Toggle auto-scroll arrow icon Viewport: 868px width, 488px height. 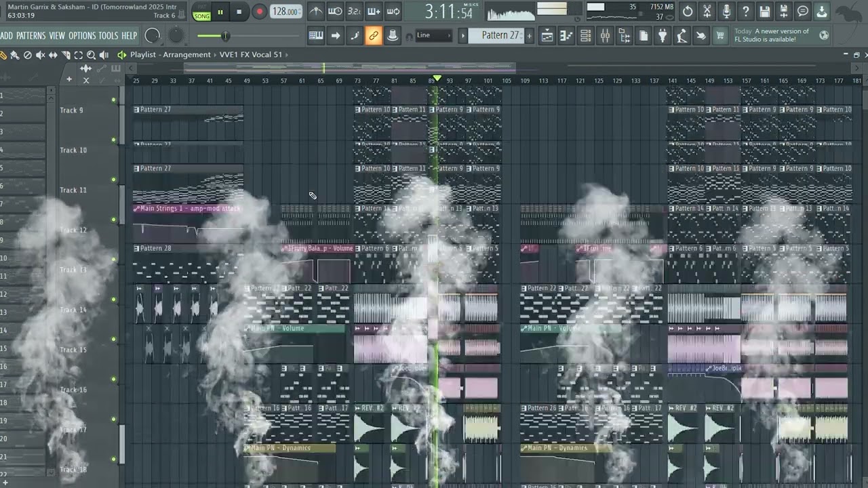(x=335, y=35)
